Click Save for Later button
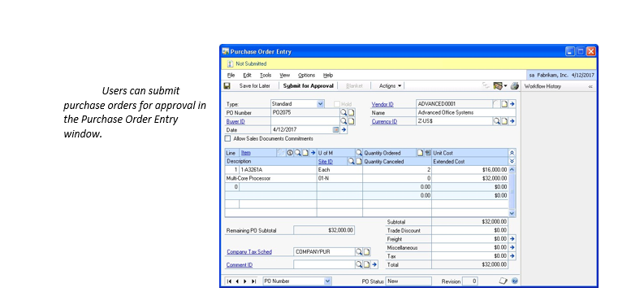 pos(255,86)
